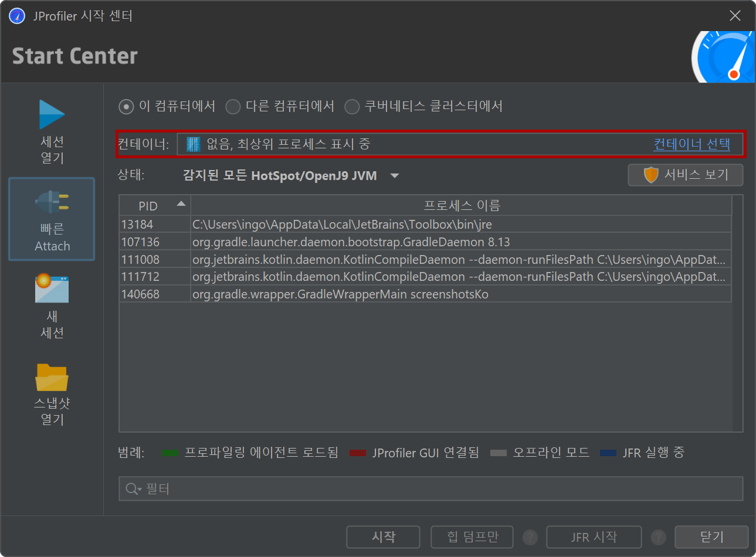
Task: Open the 세션 열기 section
Action: (x=52, y=132)
